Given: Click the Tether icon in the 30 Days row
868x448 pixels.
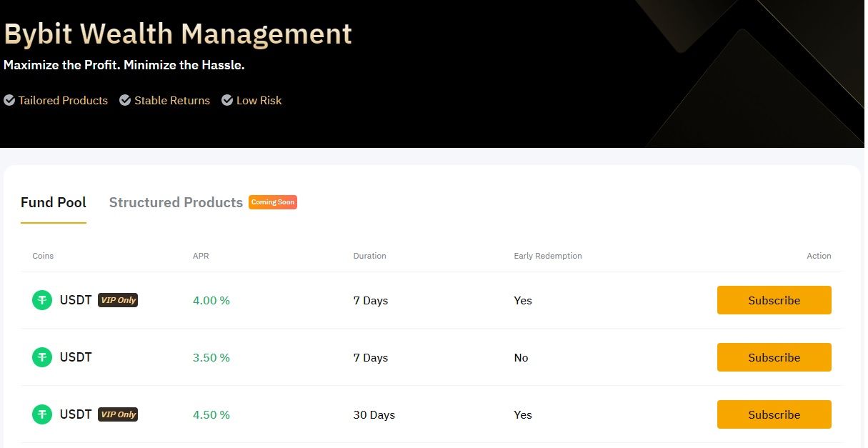Looking at the screenshot, I should click(x=42, y=414).
